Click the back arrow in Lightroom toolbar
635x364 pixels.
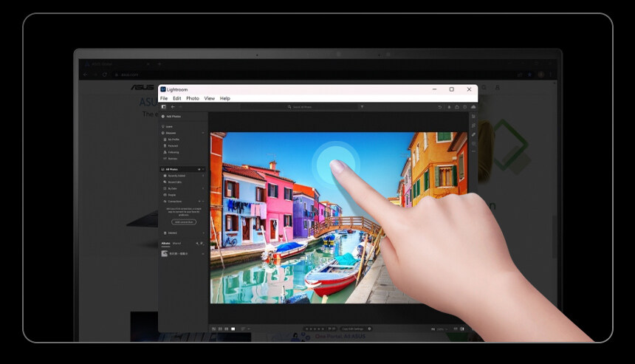pyautogui.click(x=173, y=107)
